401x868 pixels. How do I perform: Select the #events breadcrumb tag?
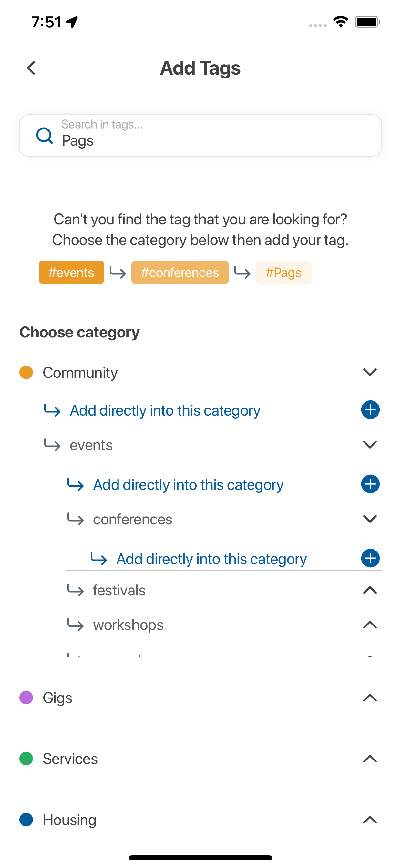coord(71,272)
